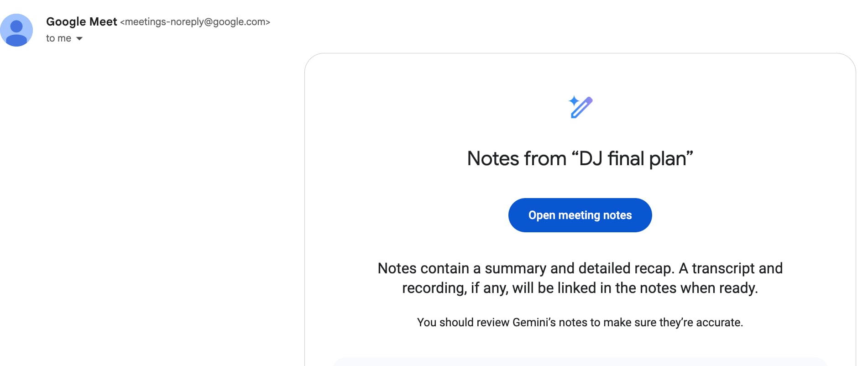Screen dimensions: 868x366
Task: Click the "You should review Gemini's notes" text
Action: (580, 322)
